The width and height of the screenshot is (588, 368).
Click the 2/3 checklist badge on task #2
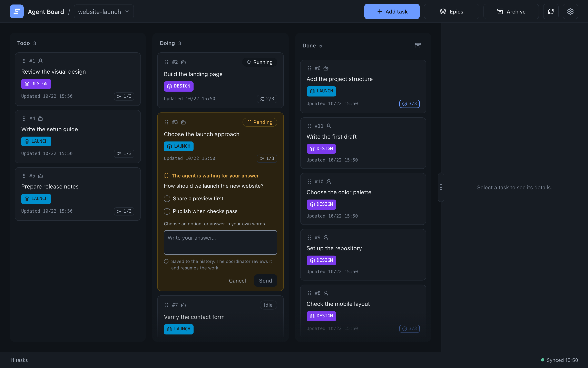pos(267,99)
